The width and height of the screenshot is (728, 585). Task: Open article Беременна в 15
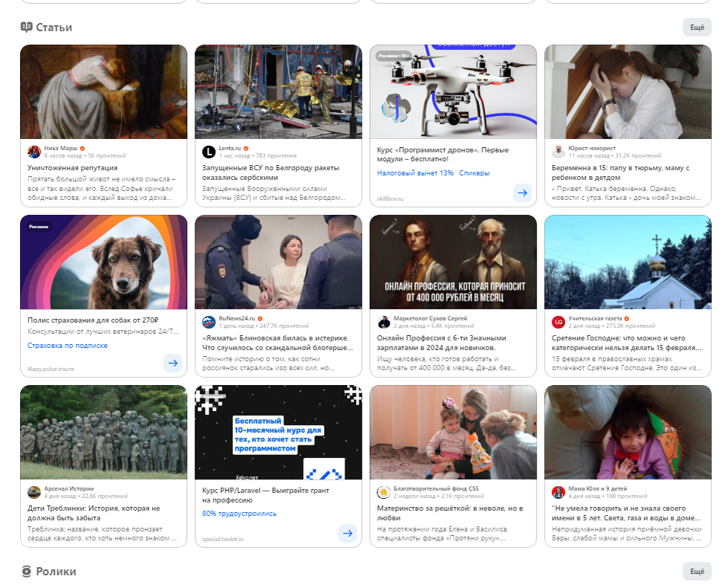coord(620,172)
